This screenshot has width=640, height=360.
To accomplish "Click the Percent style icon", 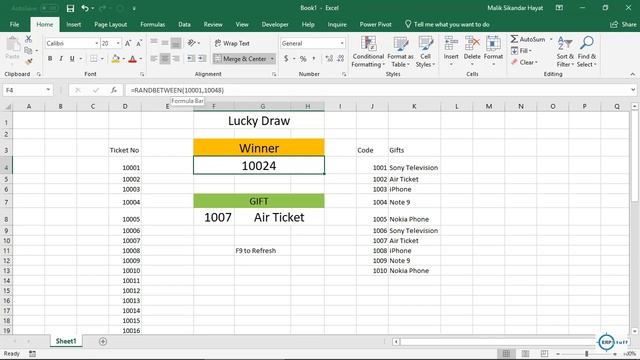I will (x=303, y=59).
